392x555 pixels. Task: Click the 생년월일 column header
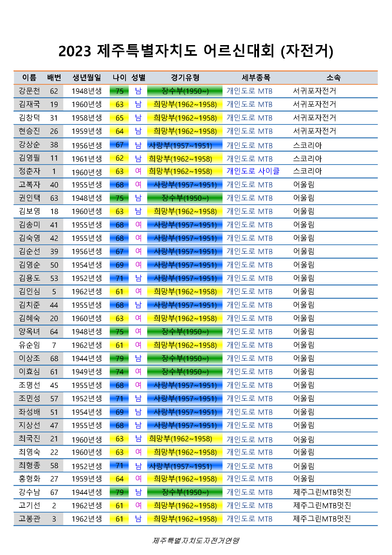tap(87, 78)
